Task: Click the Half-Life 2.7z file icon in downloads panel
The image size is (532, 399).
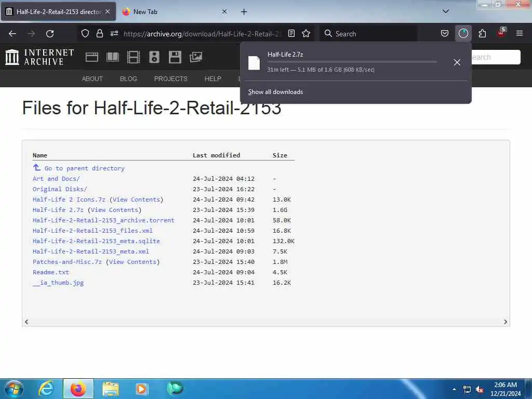Action: pos(254,63)
